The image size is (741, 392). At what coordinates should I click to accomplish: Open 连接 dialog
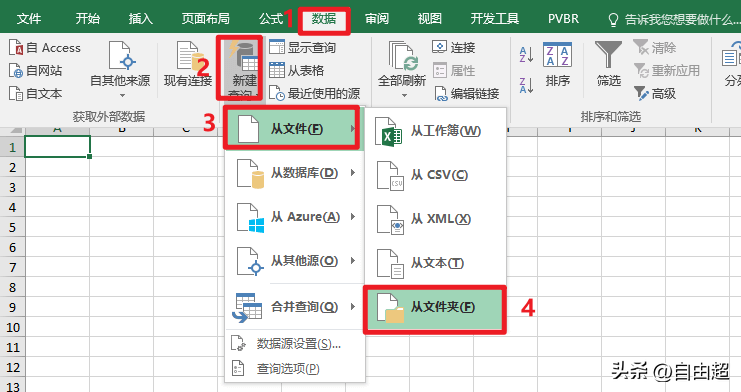click(454, 47)
